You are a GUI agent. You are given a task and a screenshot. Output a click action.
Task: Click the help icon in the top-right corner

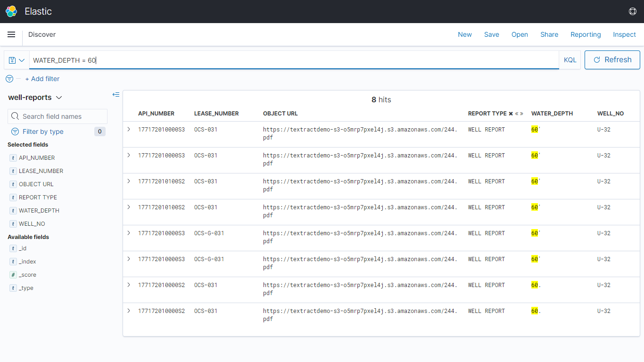pyautogui.click(x=633, y=11)
